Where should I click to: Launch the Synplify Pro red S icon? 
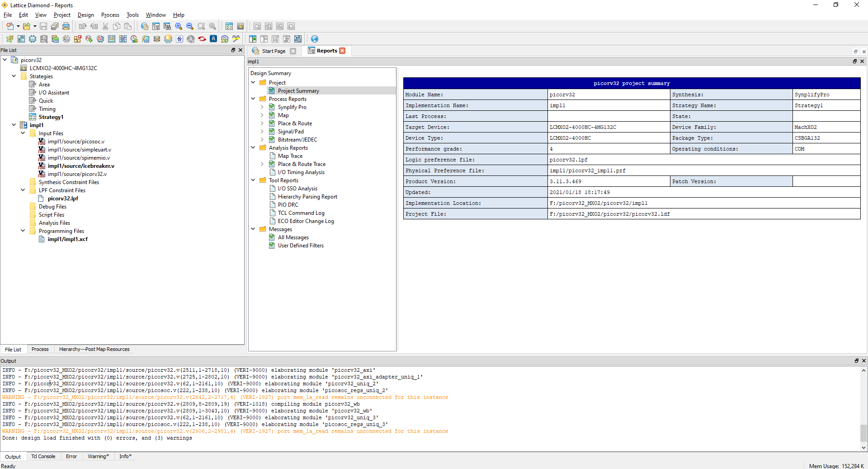tap(202, 39)
